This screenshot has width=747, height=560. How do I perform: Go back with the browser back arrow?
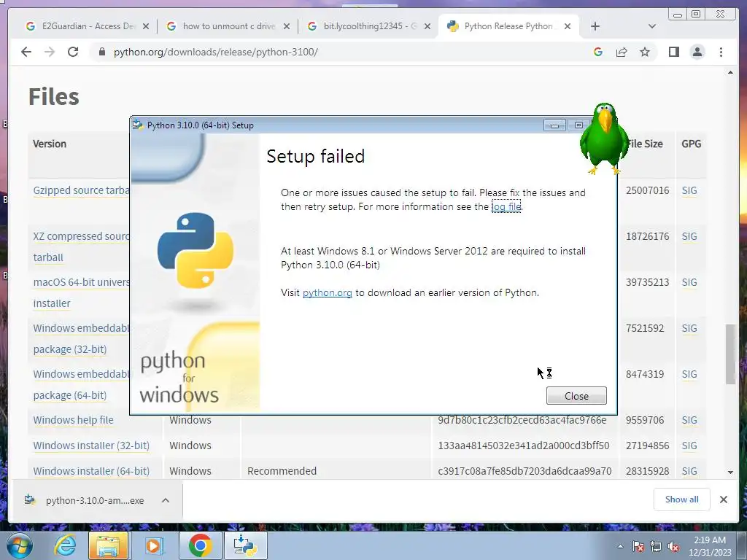[26, 52]
